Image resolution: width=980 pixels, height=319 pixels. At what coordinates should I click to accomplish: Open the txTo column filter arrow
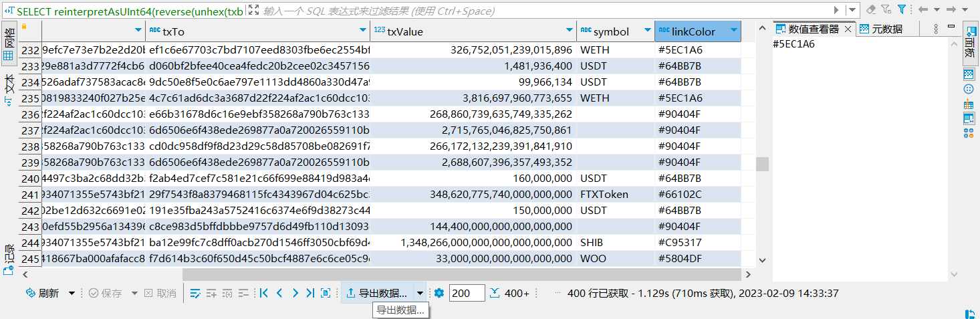pos(363,31)
